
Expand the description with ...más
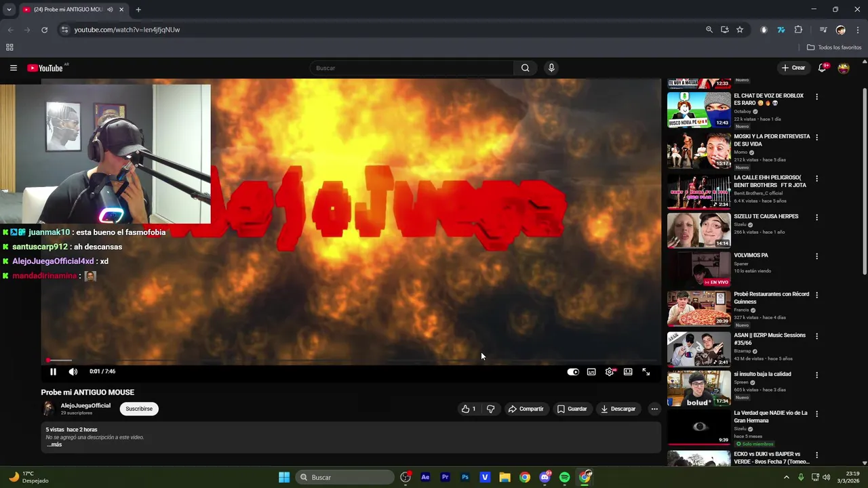pyautogui.click(x=54, y=445)
